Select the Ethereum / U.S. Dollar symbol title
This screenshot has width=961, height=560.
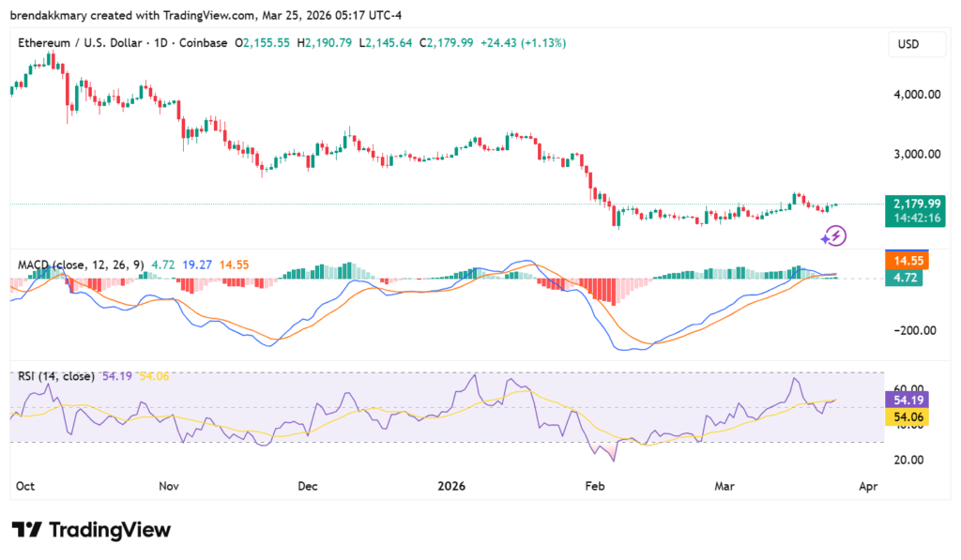[82, 43]
